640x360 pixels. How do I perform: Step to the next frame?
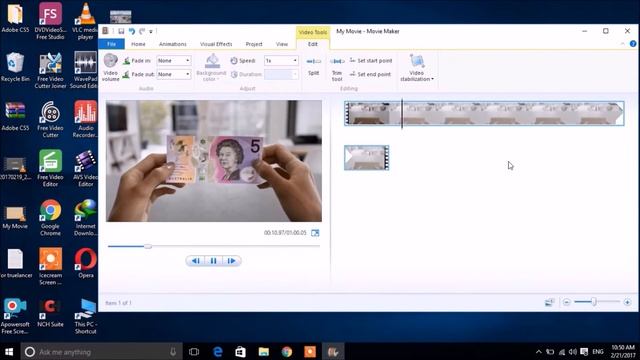pos(231,261)
